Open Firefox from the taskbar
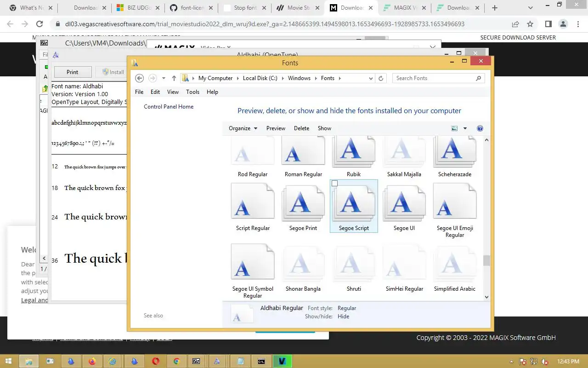 (x=92, y=362)
